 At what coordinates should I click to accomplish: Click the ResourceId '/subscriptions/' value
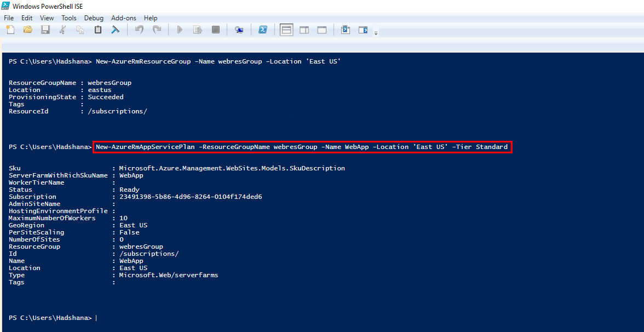pyautogui.click(x=117, y=111)
